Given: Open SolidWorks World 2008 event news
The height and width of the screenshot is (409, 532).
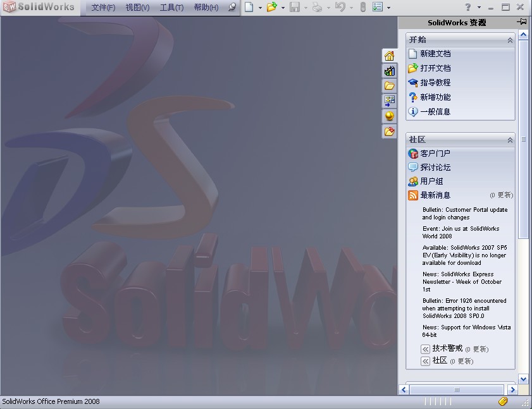Looking at the screenshot, I should (461, 232).
